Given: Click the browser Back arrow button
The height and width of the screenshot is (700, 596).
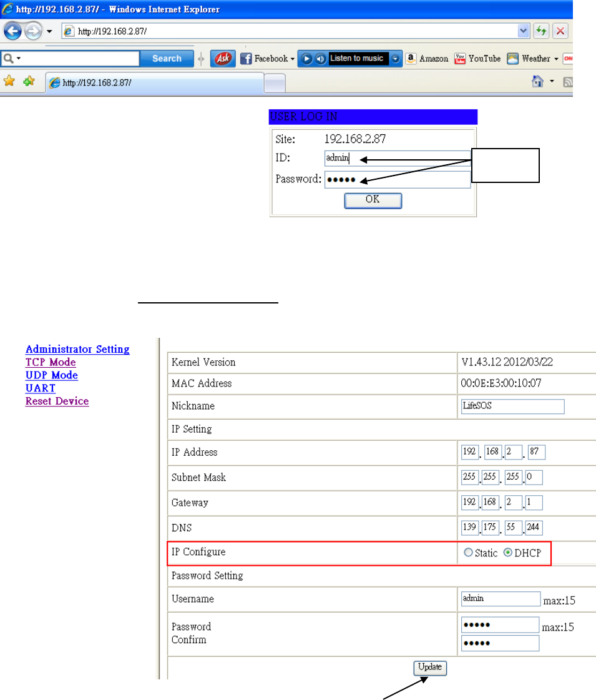Looking at the screenshot, I should 12,31.
